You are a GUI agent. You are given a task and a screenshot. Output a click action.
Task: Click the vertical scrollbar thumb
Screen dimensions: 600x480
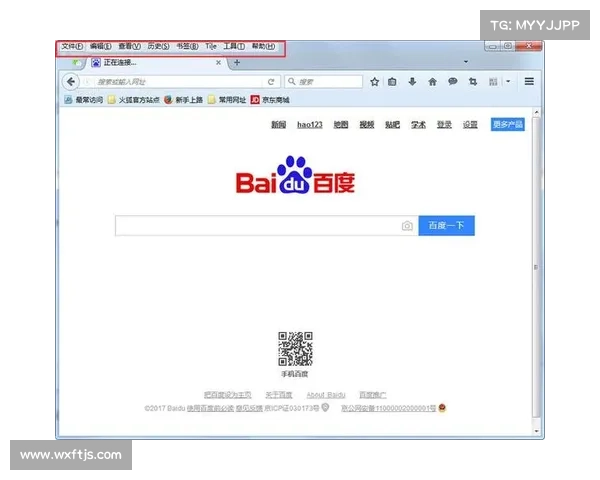[x=536, y=267]
